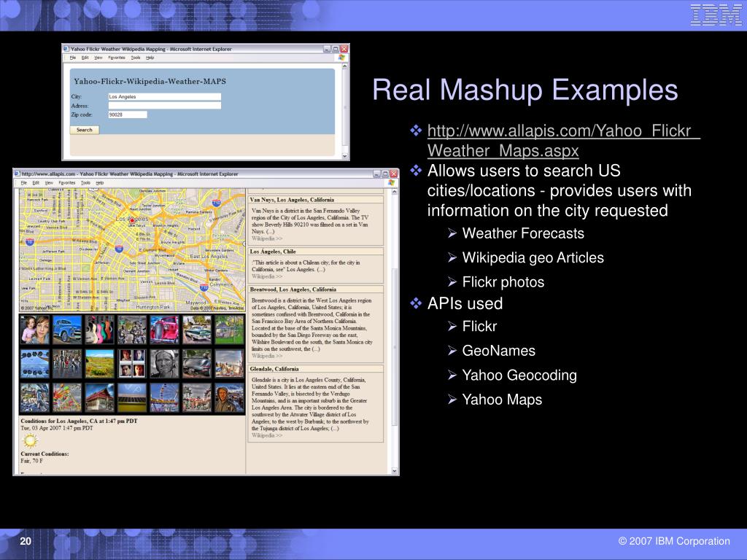Open the Edit menu in the results window
The image size is (747, 560).
pos(36,183)
